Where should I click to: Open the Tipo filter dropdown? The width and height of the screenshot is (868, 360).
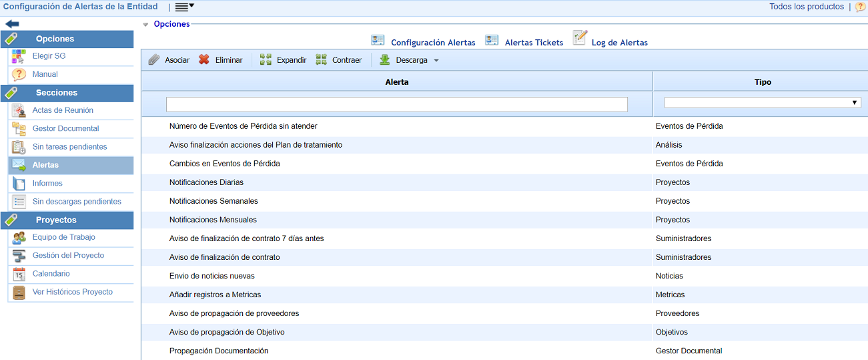coord(762,103)
